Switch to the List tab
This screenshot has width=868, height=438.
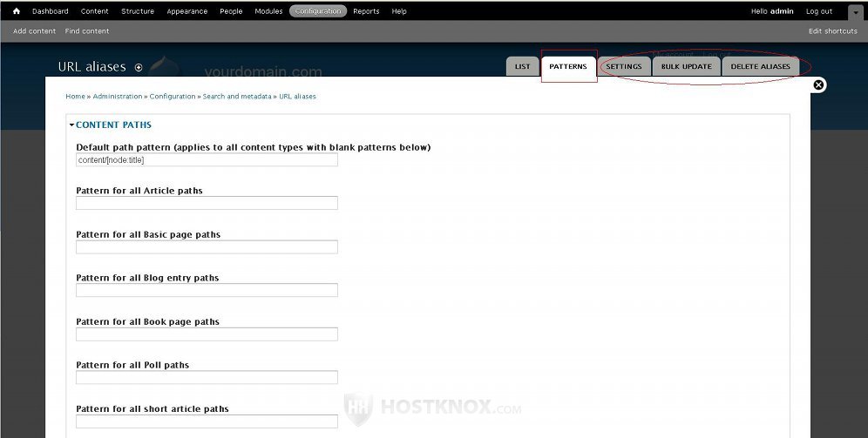(522, 67)
